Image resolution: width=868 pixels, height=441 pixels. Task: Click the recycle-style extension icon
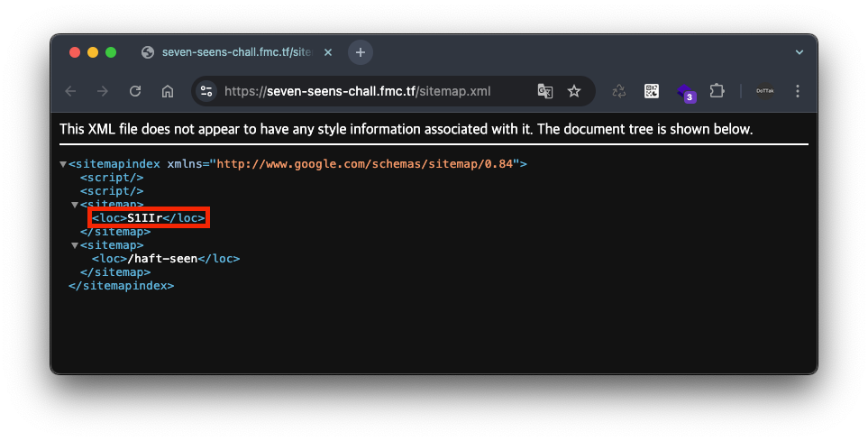619,91
